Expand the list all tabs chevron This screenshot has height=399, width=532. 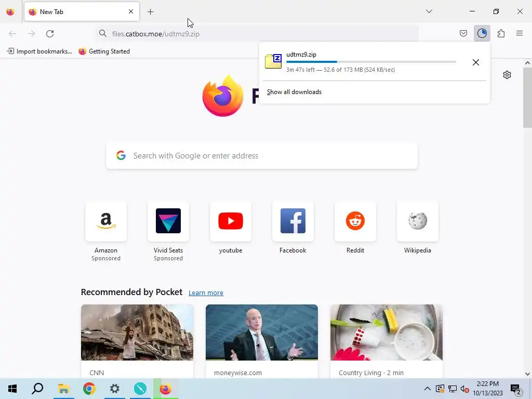coord(429,11)
